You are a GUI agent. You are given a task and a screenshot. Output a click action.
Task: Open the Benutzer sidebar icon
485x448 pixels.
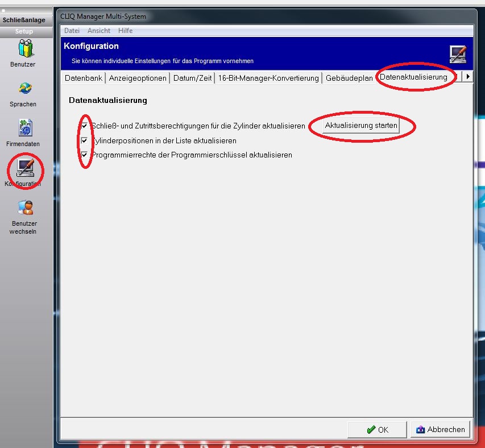tap(24, 48)
